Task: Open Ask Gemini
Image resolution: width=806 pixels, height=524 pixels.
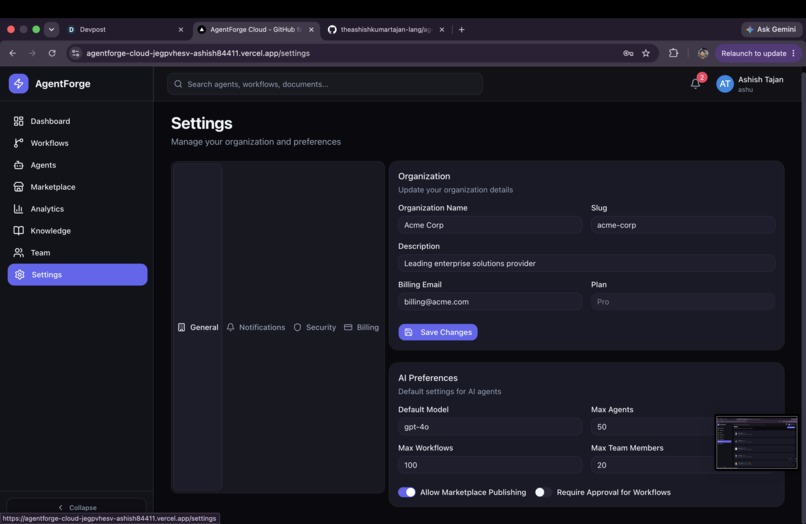Action: pos(771,29)
